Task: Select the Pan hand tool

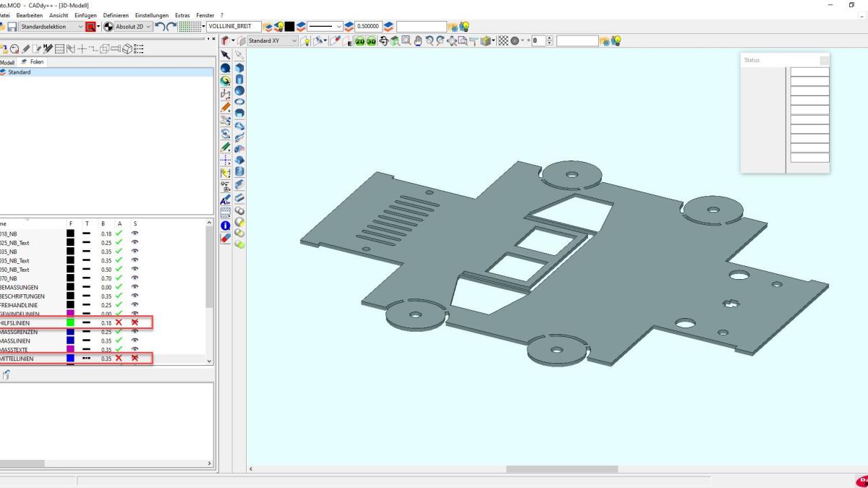Action: click(418, 41)
